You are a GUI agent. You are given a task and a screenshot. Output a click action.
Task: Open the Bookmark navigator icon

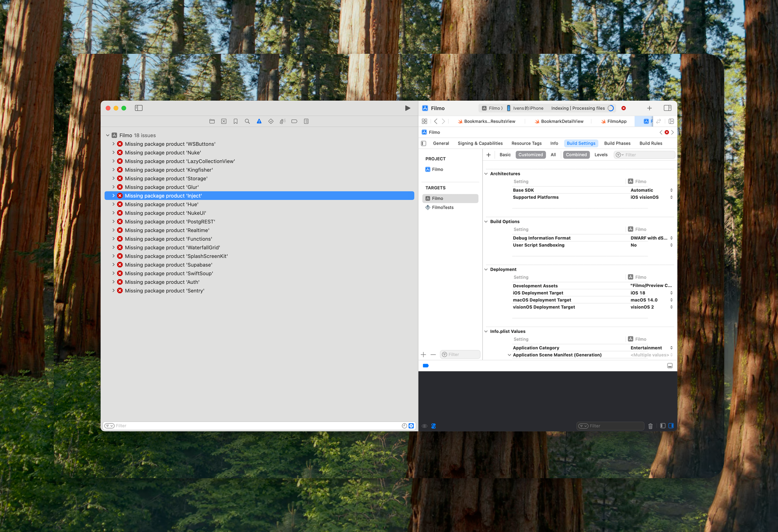235,121
